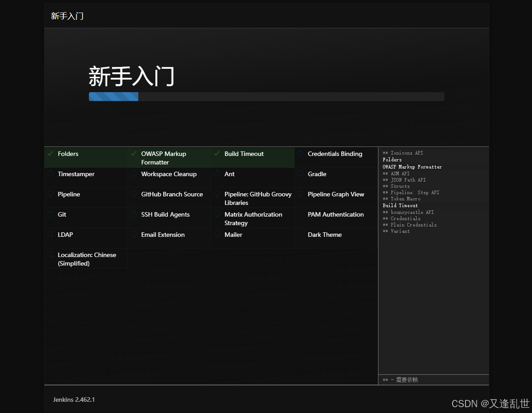532x413 pixels.
Task: Click Pipeline: Step API log line
Action: coord(411,193)
